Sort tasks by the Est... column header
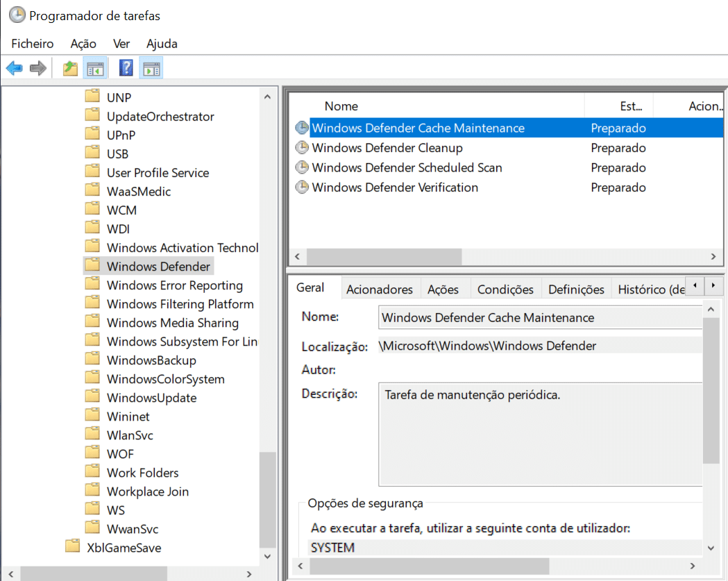Image resolution: width=728 pixels, height=581 pixels. pos(619,106)
